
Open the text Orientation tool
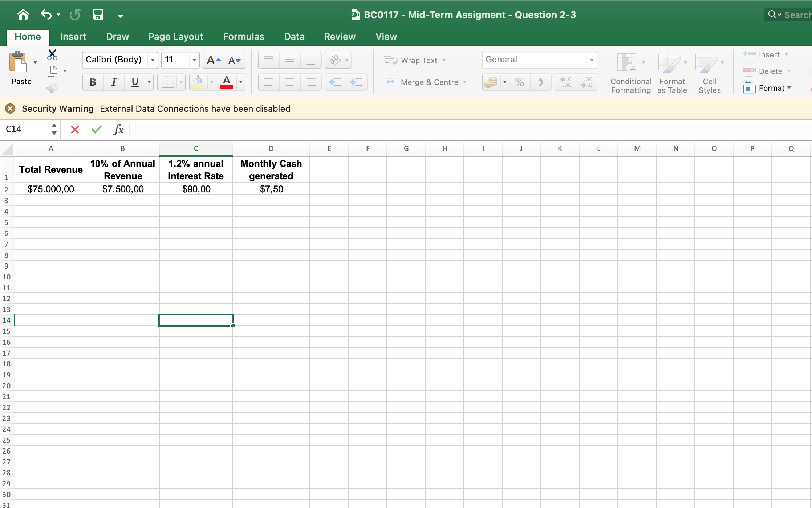(336, 60)
